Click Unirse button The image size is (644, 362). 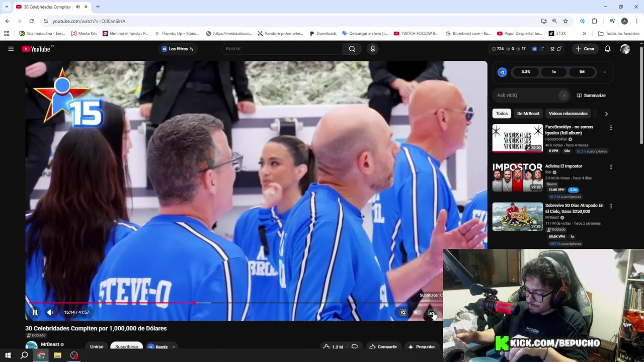[x=97, y=346]
